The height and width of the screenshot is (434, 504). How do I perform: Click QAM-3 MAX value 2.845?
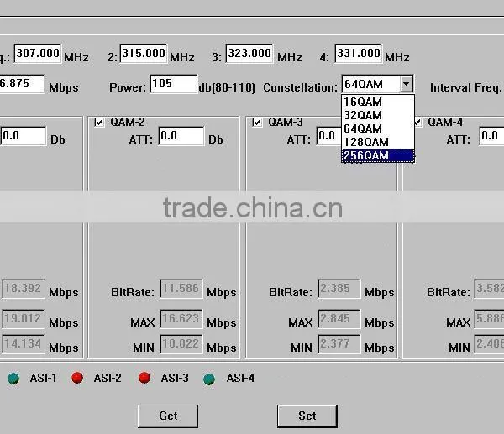[x=339, y=319]
